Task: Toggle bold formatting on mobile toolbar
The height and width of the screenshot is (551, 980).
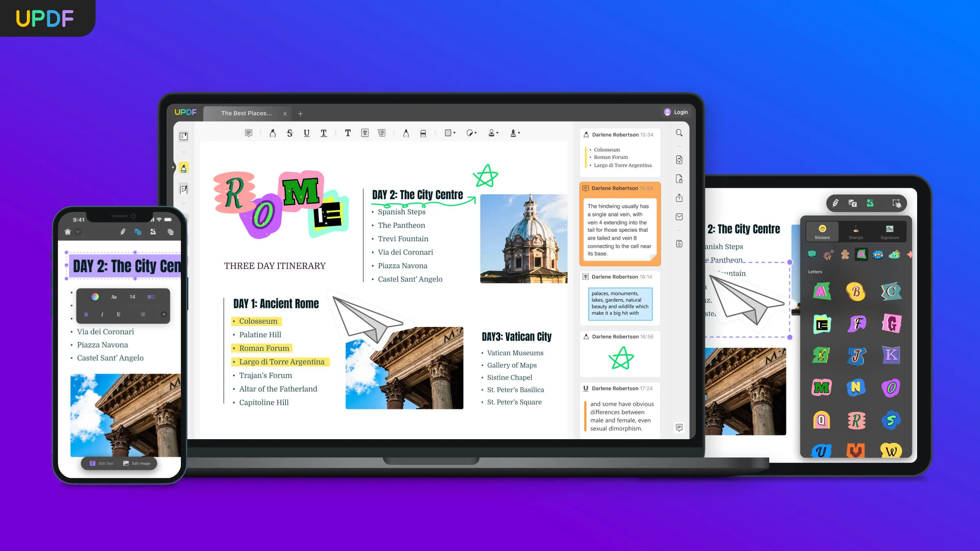Action: point(86,314)
